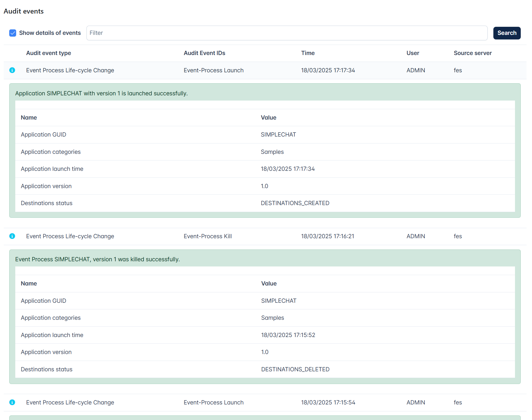Click launch time value 18/03/2025 17:15:52
This screenshot has width=532, height=420.
(288, 335)
